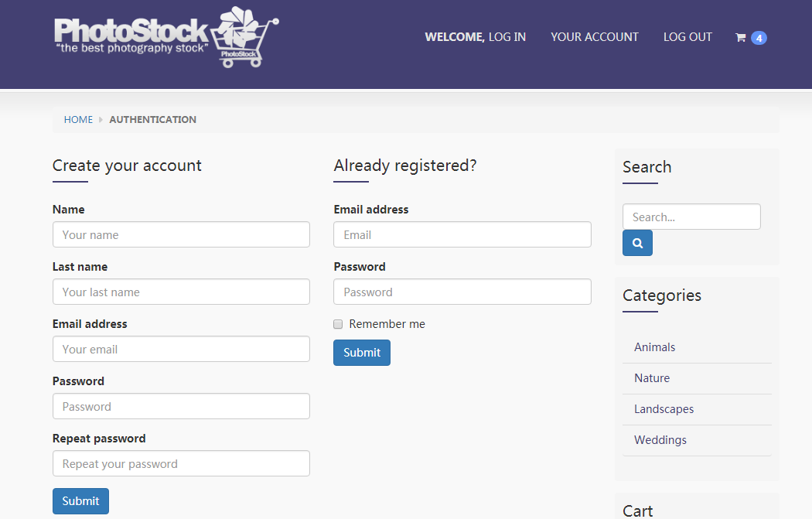
Task: Select the login Email field
Action: (x=462, y=234)
